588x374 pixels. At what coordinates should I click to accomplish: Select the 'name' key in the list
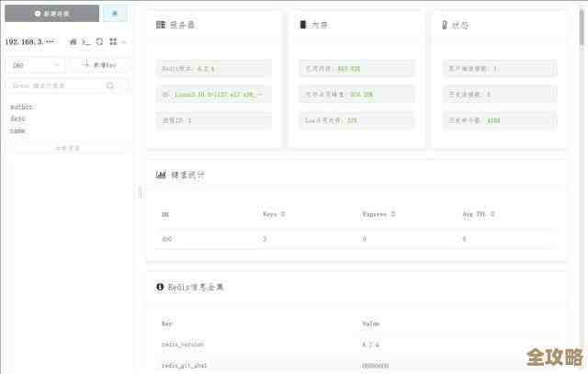click(17, 130)
